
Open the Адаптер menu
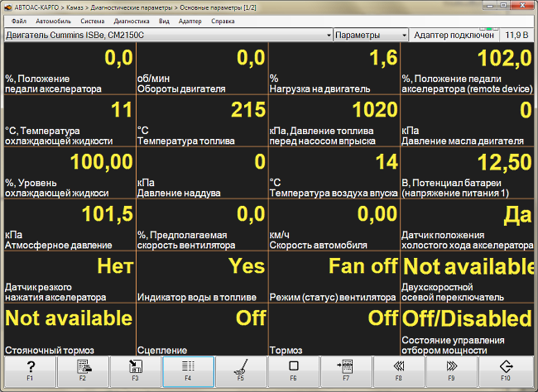tap(190, 21)
